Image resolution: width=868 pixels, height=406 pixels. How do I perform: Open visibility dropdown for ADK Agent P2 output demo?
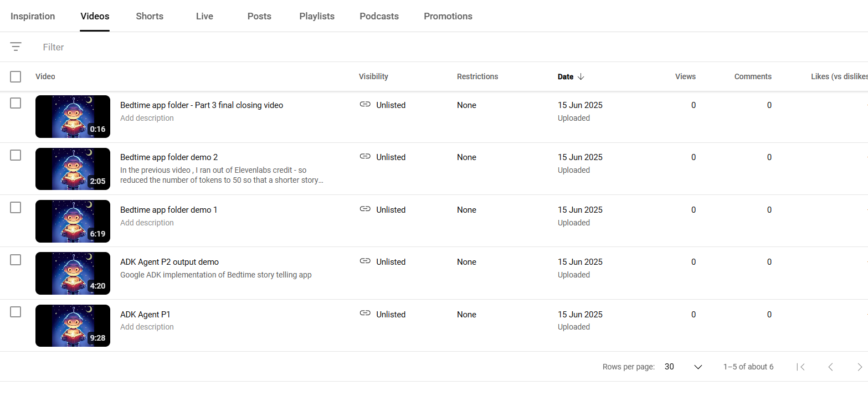(383, 261)
